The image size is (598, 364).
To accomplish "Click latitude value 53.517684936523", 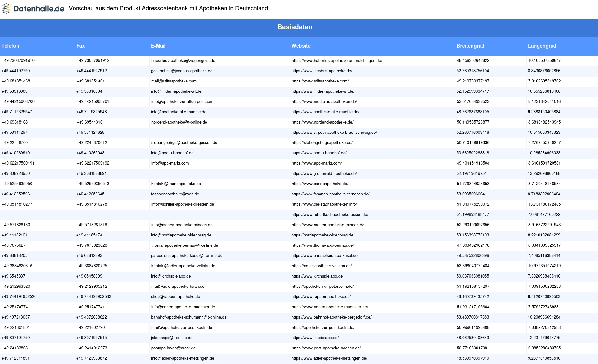I will pos(473,102).
